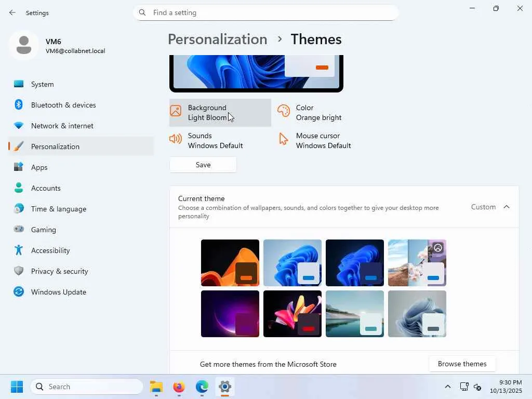Open Accounts settings category
Screen dimensions: 532x399
click(x=81, y=188)
